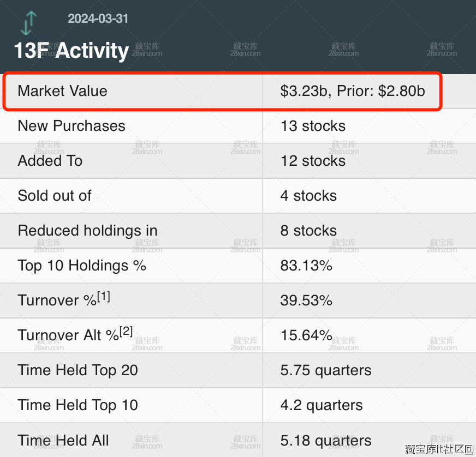Select the Top 10 Holdings % label
Screen dimensions: 476x457
click(x=82, y=266)
